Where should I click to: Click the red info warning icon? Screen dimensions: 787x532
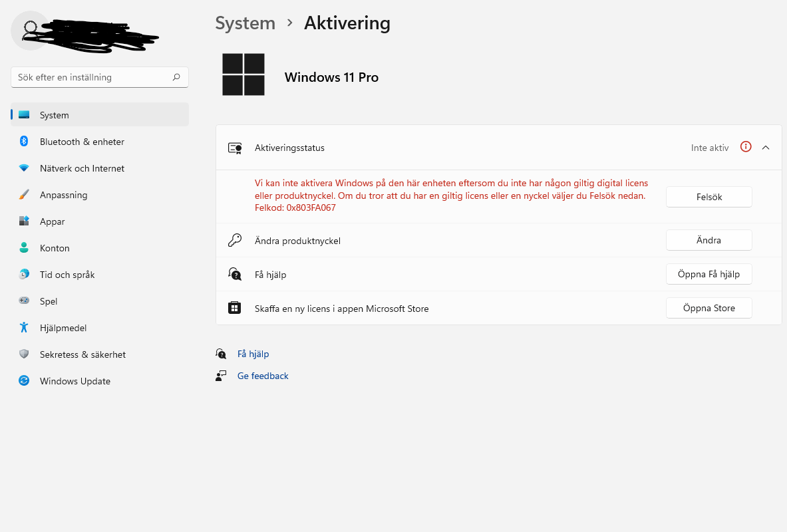click(746, 147)
